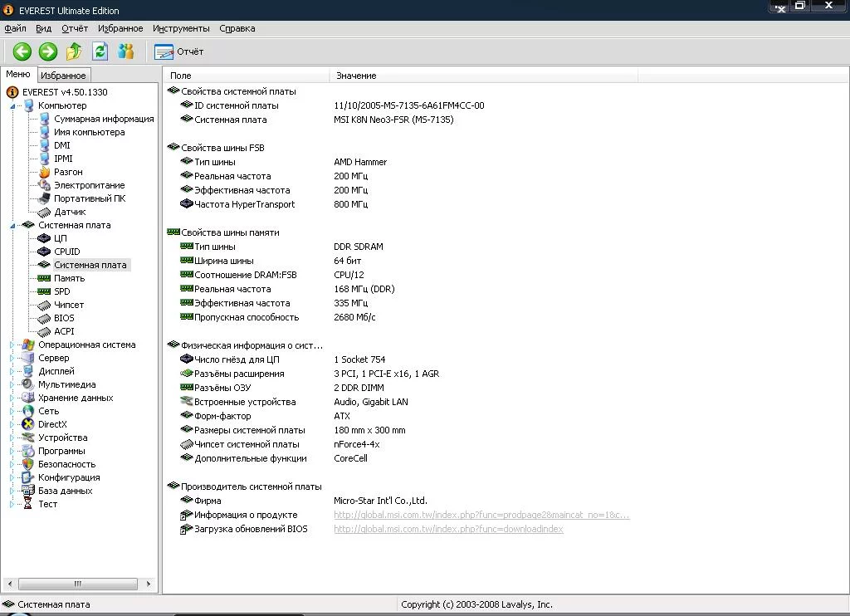850x616 pixels.
Task: Select Имя компьютера in the tree
Action: pyautogui.click(x=90, y=132)
